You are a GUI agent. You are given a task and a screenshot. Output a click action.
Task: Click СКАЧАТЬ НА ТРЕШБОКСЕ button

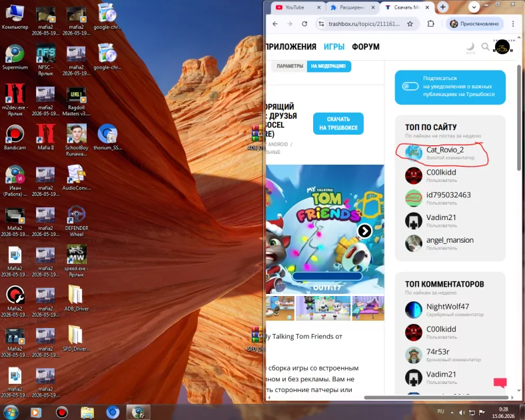pos(338,123)
